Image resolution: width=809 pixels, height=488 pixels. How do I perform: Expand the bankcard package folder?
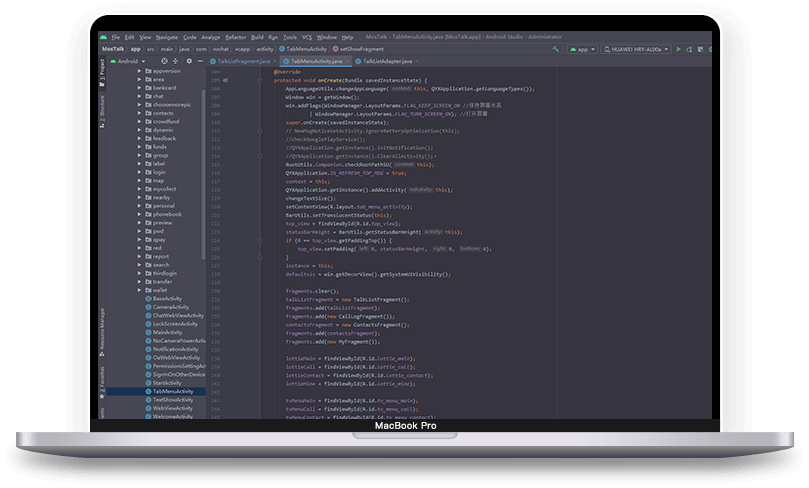pos(141,88)
